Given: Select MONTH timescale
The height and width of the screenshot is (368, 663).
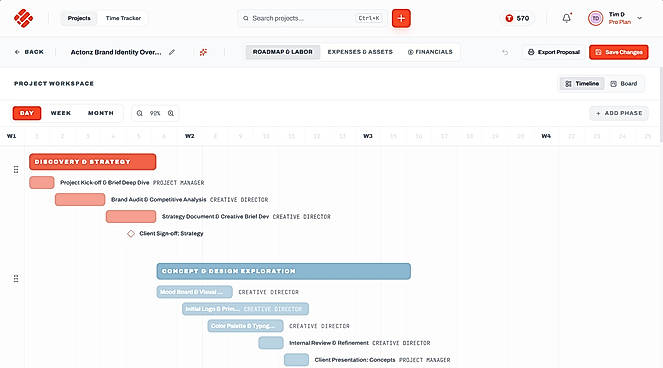Looking at the screenshot, I should tap(101, 113).
